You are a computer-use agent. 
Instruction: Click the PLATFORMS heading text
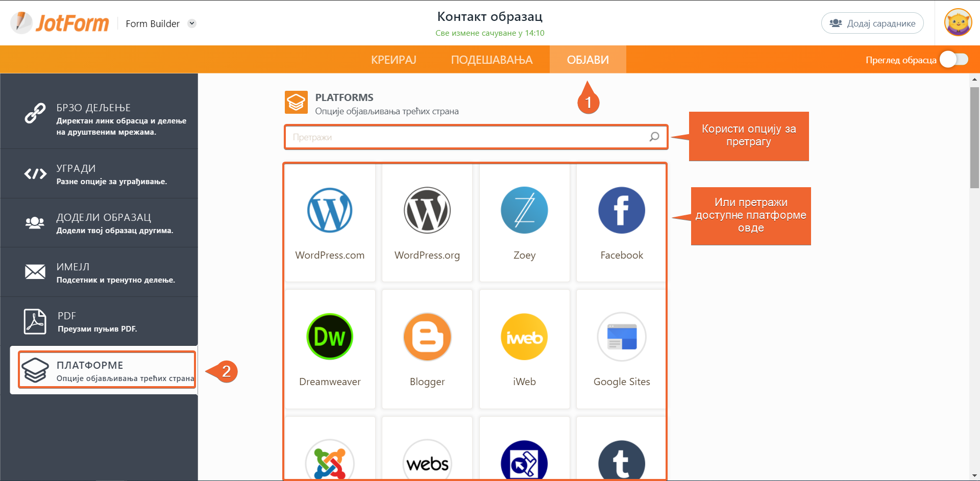coord(344,97)
